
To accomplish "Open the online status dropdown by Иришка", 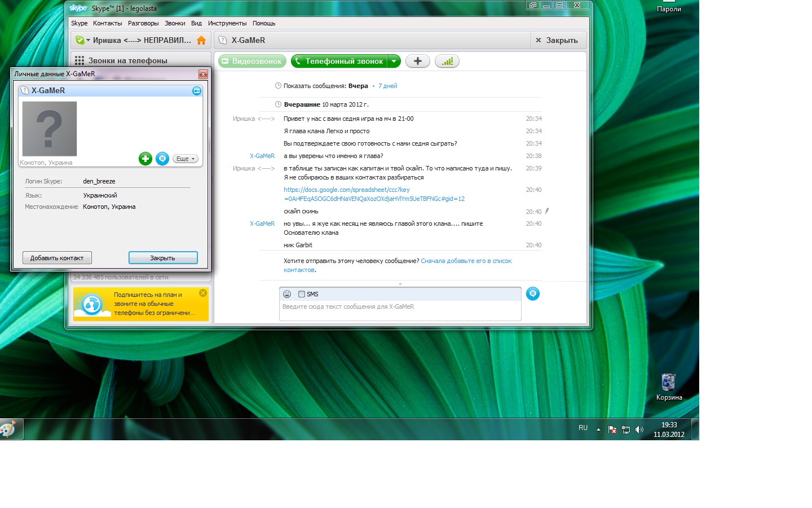I will click(83, 40).
